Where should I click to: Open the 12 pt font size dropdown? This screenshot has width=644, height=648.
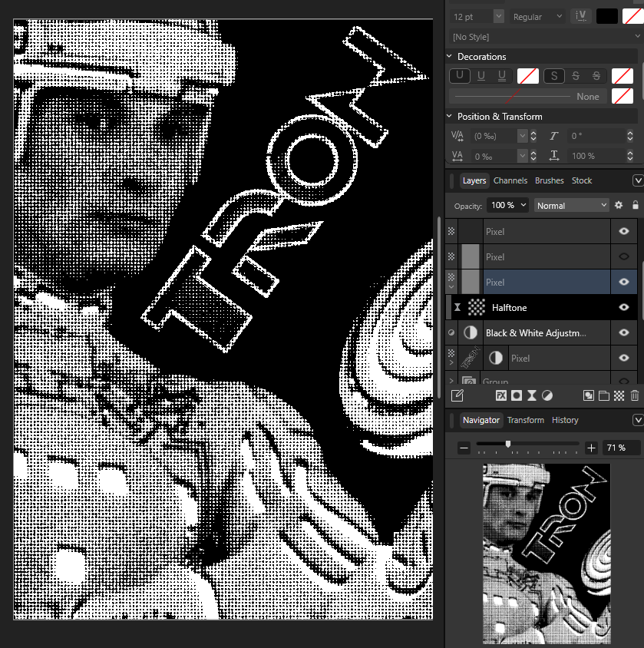tap(499, 16)
